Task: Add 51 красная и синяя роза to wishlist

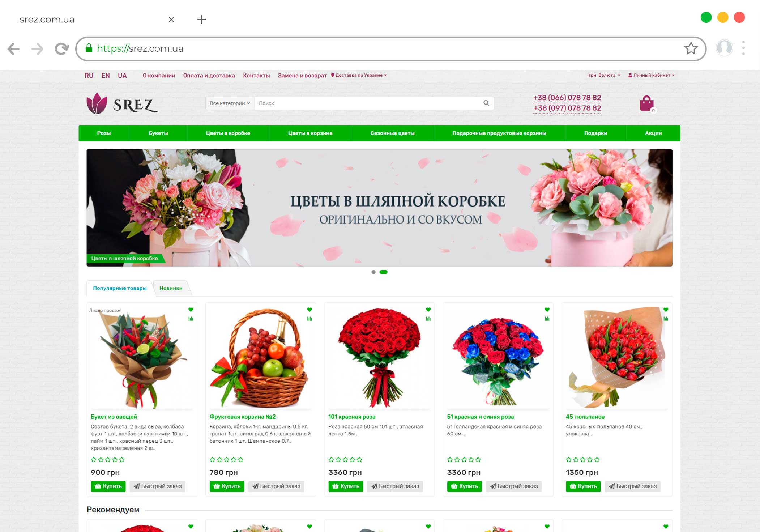Action: (547, 310)
